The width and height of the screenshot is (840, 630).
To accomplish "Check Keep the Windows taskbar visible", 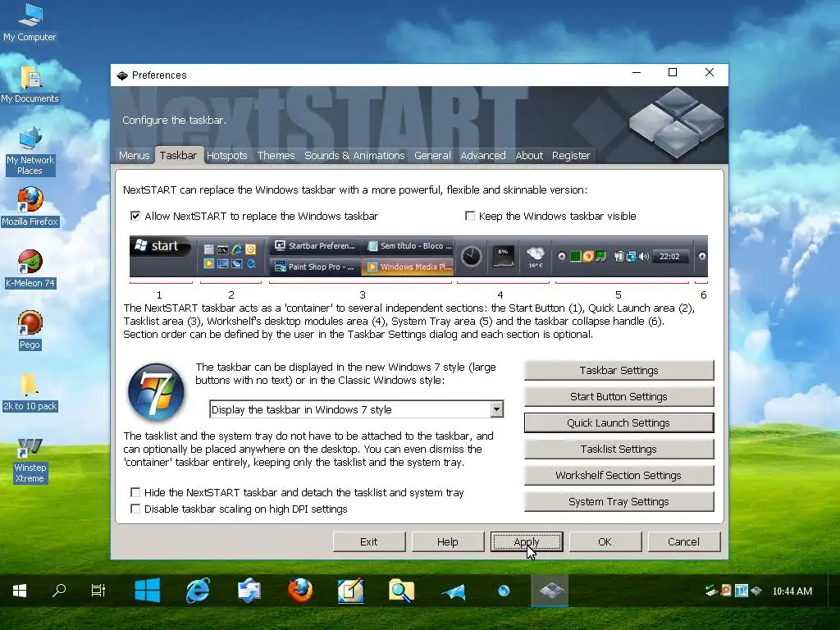I will (x=470, y=216).
